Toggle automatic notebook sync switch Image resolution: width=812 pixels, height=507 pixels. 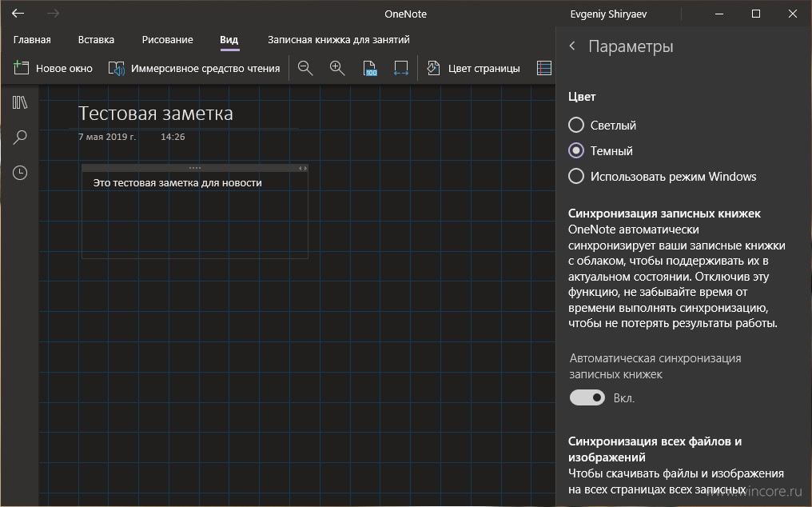coord(587,397)
